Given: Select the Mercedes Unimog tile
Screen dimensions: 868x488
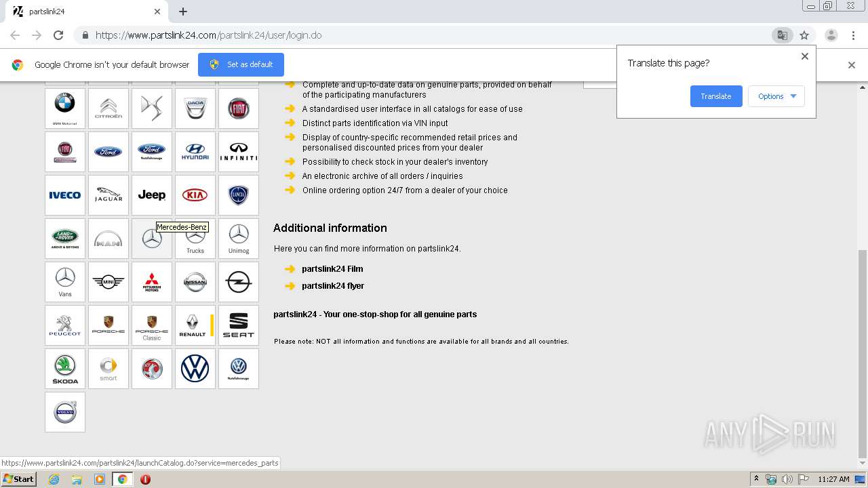Looking at the screenshot, I should (239, 239).
